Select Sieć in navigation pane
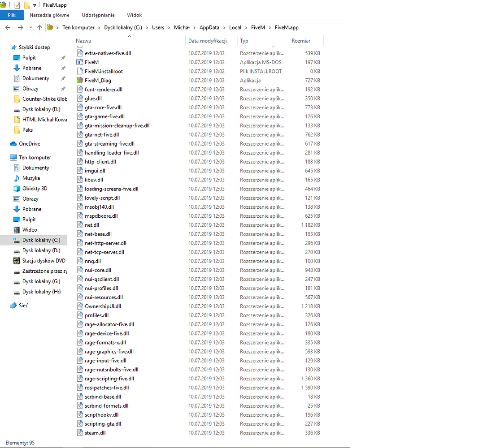496x448 pixels. (23, 306)
